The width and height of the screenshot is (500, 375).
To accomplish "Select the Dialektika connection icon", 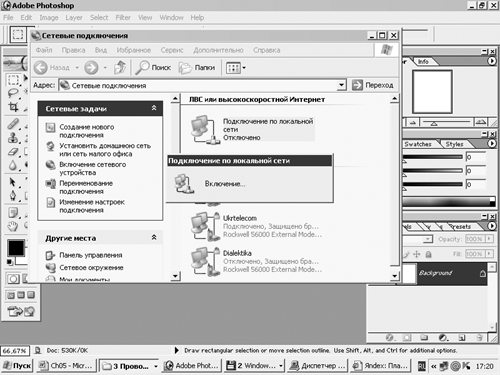I will (205, 262).
